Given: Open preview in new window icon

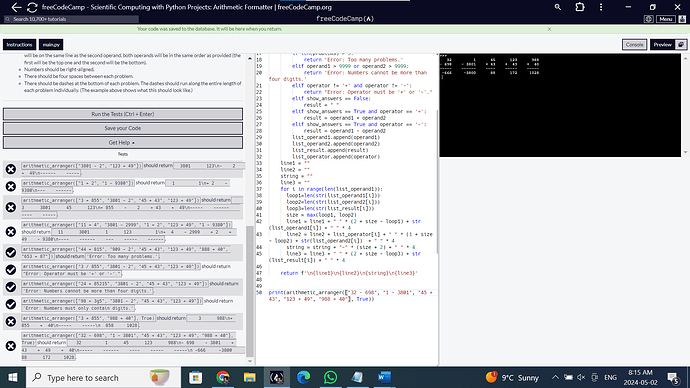Looking at the screenshot, I should tap(681, 44).
